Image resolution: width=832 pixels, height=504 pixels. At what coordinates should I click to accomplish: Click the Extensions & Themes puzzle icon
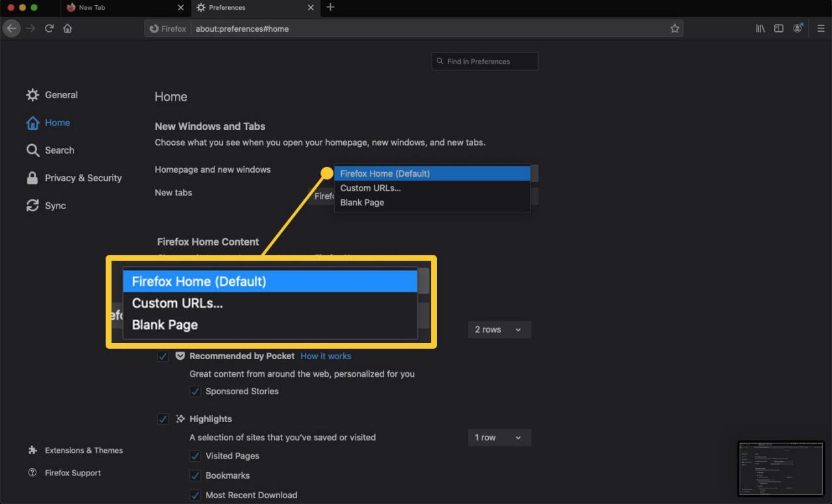pyautogui.click(x=32, y=450)
